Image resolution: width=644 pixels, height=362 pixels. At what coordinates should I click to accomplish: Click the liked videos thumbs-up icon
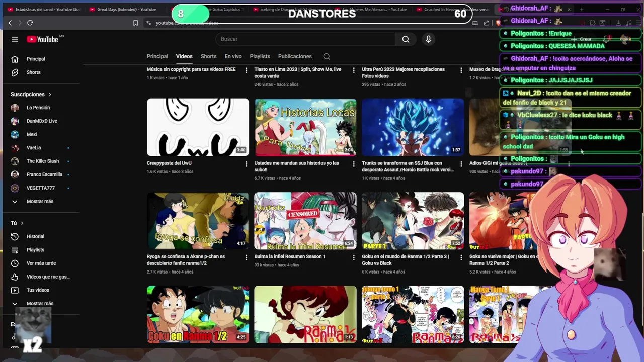[15, 277]
